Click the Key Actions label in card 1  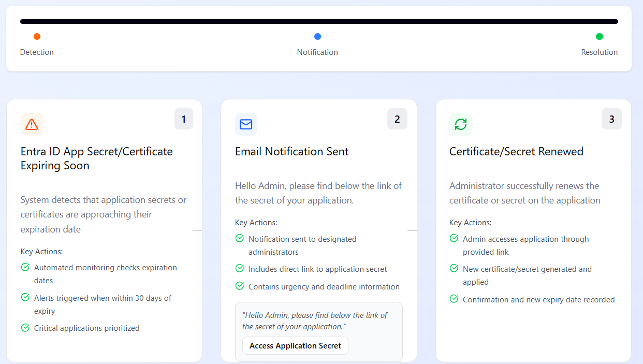(x=41, y=252)
